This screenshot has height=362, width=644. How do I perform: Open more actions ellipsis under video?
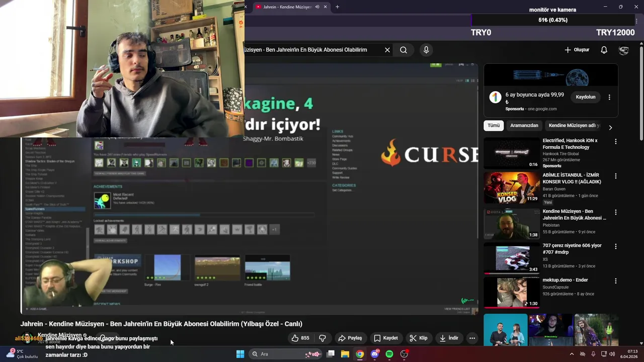pos(472,338)
